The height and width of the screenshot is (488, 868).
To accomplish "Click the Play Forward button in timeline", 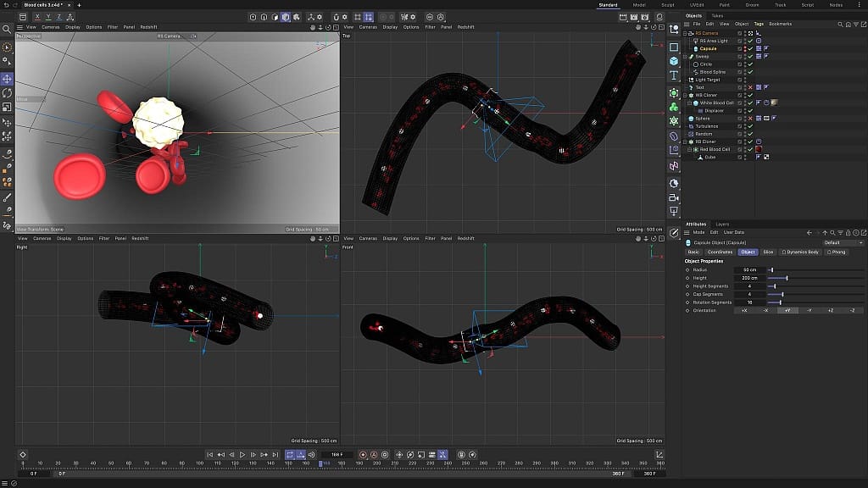I will [x=242, y=454].
